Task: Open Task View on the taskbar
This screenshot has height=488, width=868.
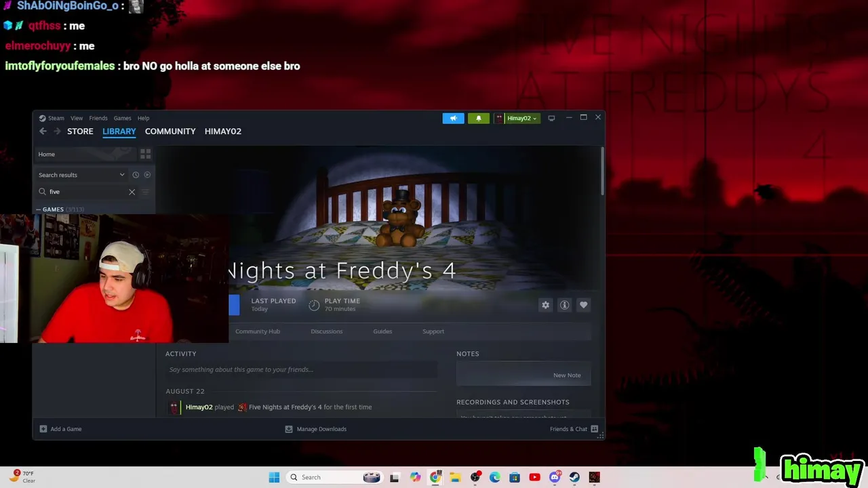Action: tap(395, 477)
